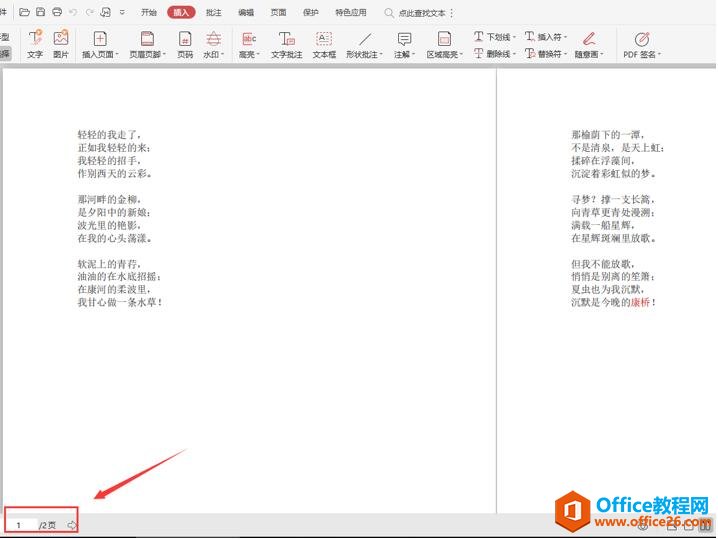Click the line 那榆荫下的一潭 on page two
Image resolution: width=718 pixels, height=539 pixels.
pyautogui.click(x=608, y=135)
